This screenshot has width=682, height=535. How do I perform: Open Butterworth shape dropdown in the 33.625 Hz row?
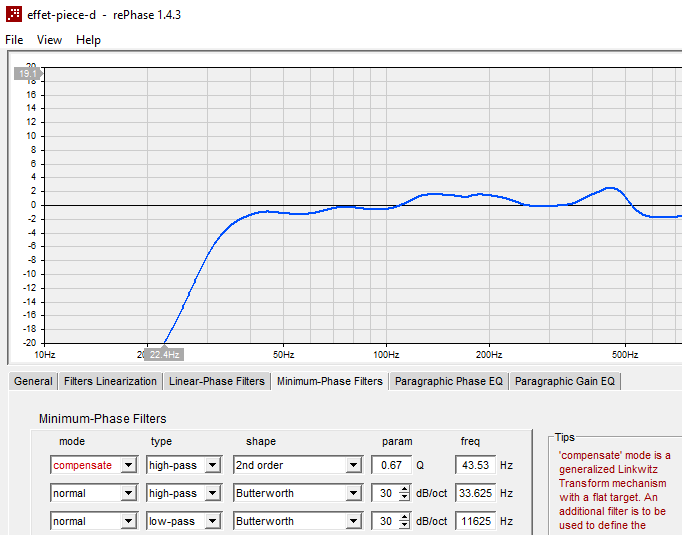coord(354,493)
